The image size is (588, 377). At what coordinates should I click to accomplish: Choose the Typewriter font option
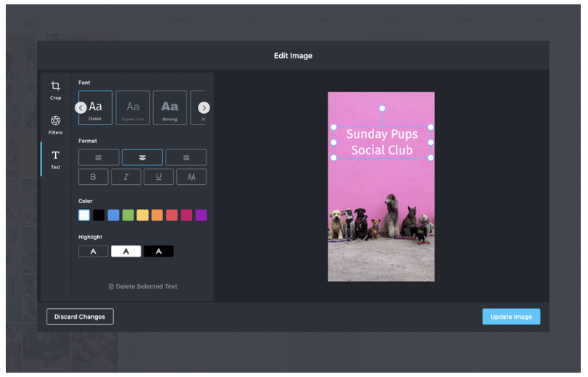[133, 108]
